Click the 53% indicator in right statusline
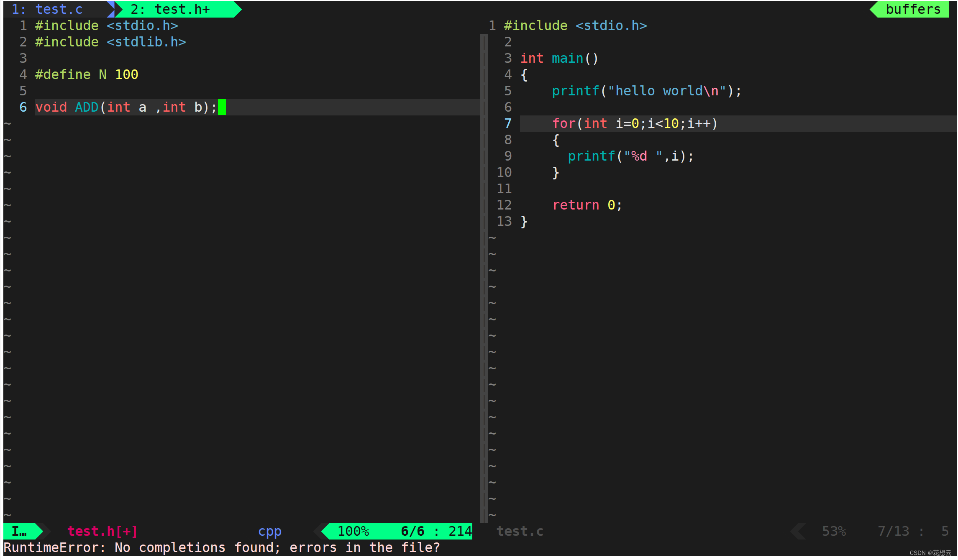Screen dimensions: 958x560 click(833, 531)
